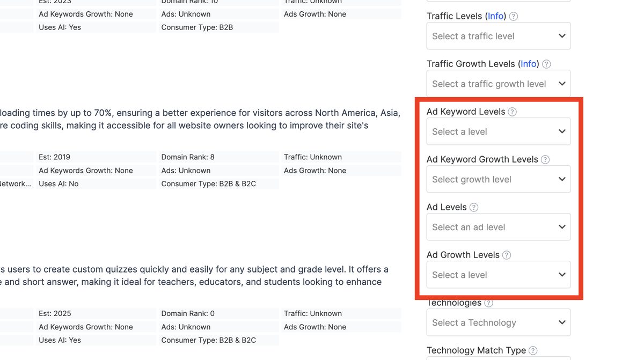
Task: Open the Select a traffic level dropdown
Action: [x=498, y=35]
